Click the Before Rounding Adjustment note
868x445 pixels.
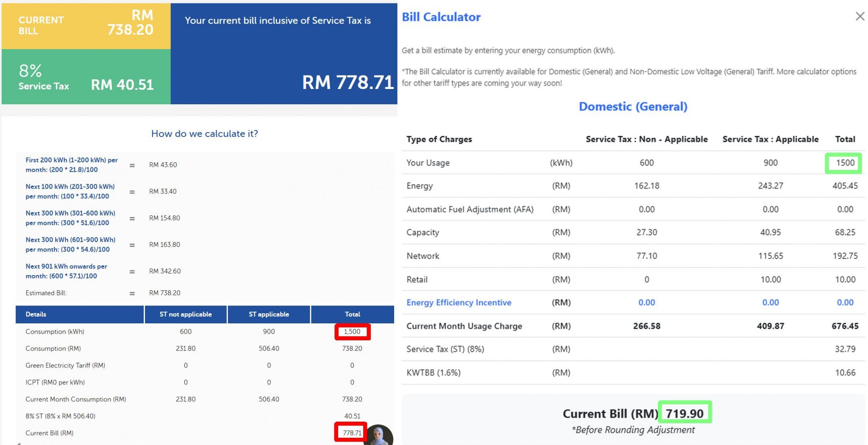tap(632, 429)
